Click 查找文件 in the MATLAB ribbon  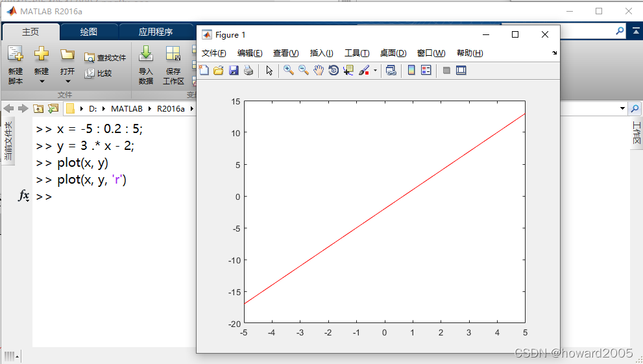point(105,58)
